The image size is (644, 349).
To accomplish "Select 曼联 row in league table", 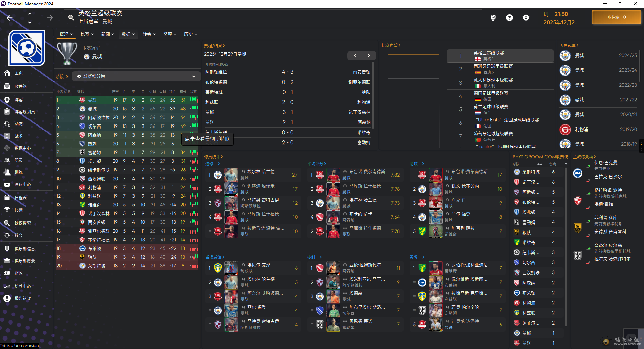I will tap(127, 100).
